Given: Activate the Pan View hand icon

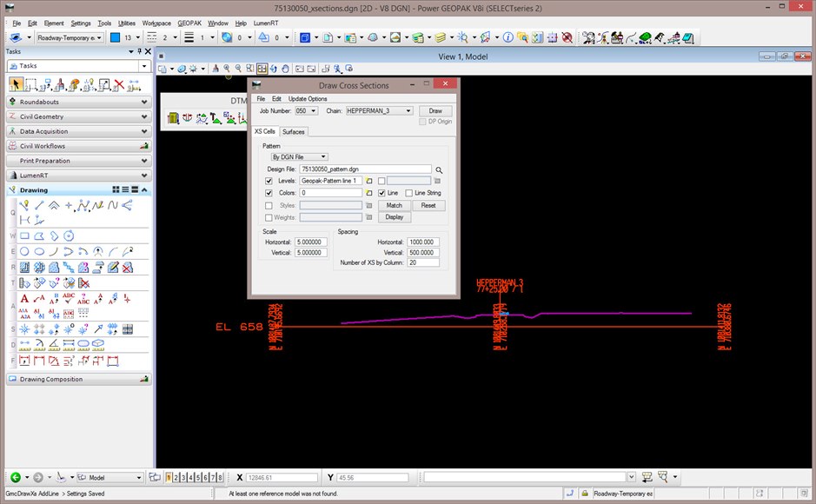Looking at the screenshot, I should coord(285,69).
